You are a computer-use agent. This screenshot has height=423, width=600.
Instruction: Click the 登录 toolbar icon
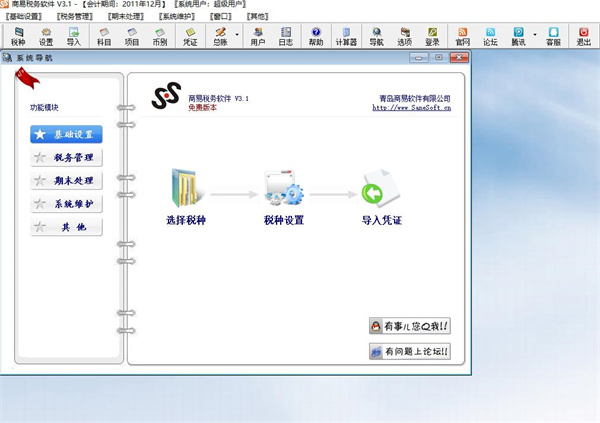432,36
